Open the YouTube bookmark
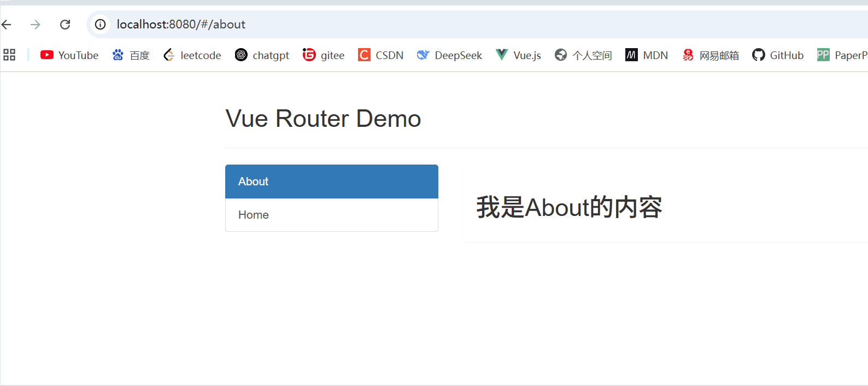 69,55
